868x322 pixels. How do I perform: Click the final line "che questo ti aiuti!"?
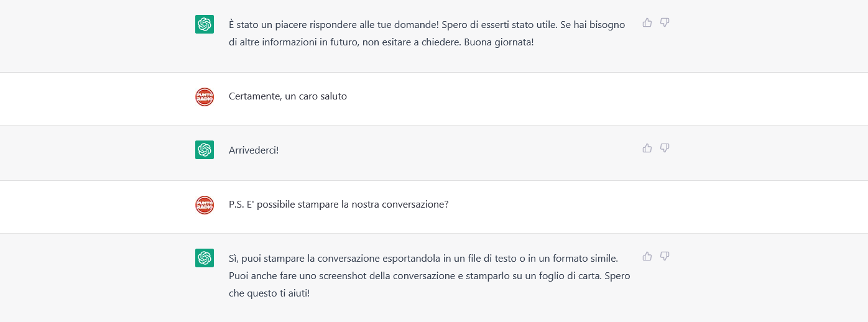(x=269, y=293)
